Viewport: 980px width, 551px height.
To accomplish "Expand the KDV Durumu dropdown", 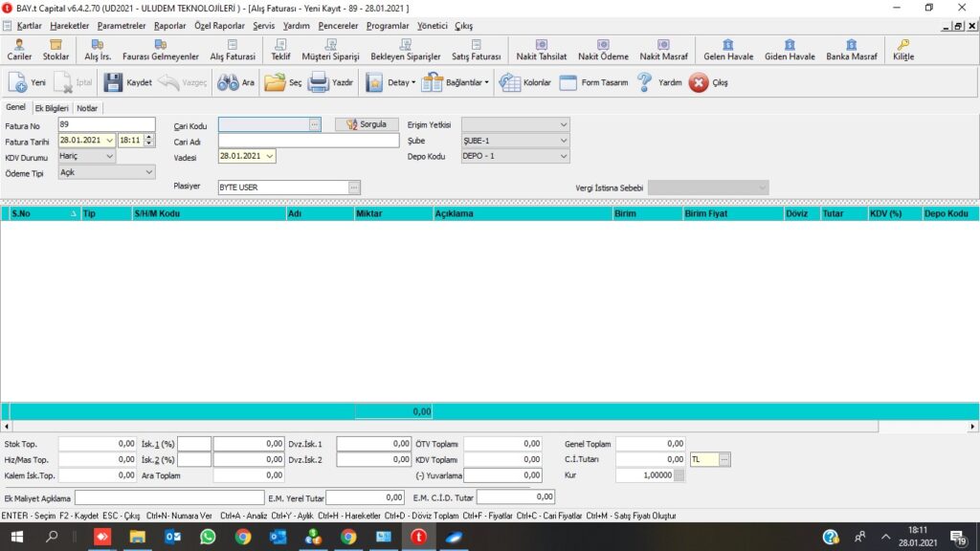I will (x=109, y=156).
